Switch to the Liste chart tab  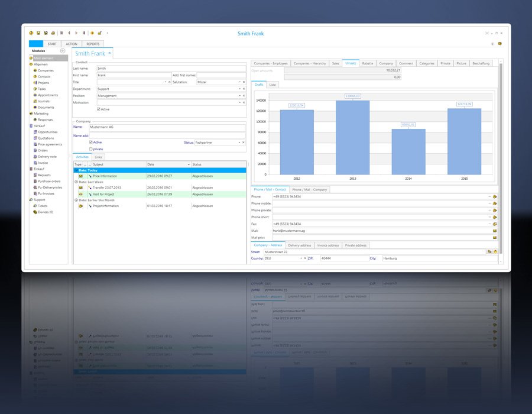tap(273, 85)
